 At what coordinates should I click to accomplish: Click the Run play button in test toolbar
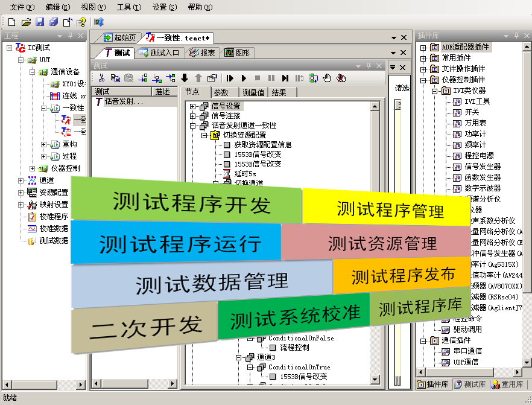point(244,78)
